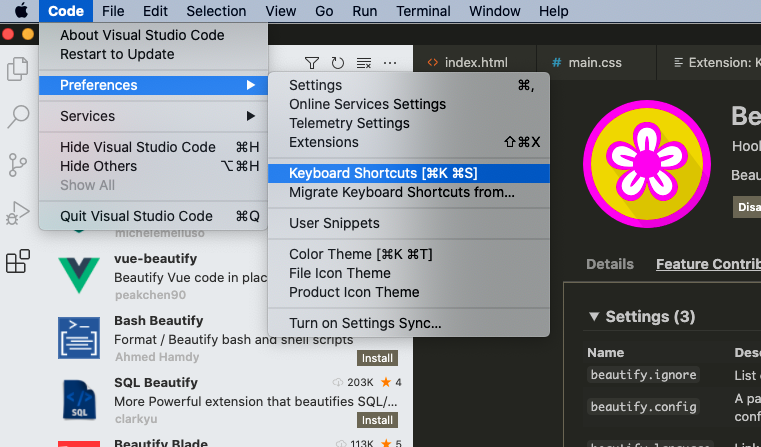Open User Snippets

pyautogui.click(x=409, y=223)
